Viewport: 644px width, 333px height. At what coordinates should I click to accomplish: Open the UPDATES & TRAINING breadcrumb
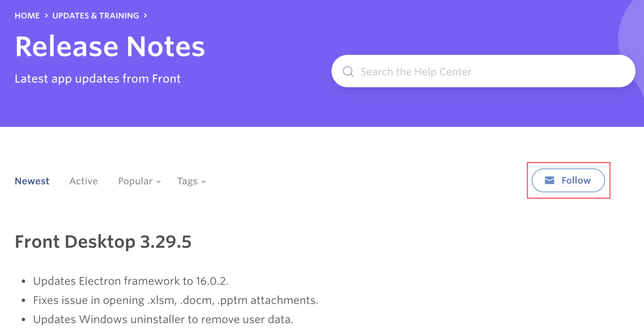95,16
